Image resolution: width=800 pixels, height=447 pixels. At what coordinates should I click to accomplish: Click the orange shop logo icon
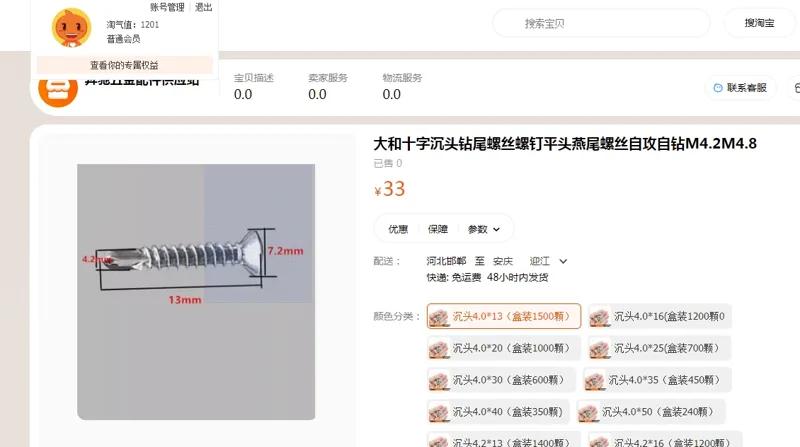pos(58,91)
